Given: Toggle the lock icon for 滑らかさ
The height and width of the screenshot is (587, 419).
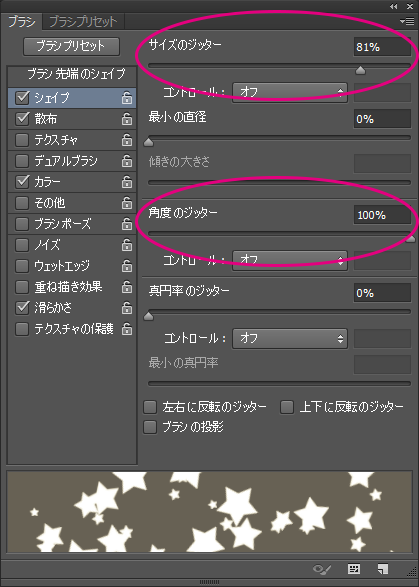Looking at the screenshot, I should pos(127,308).
